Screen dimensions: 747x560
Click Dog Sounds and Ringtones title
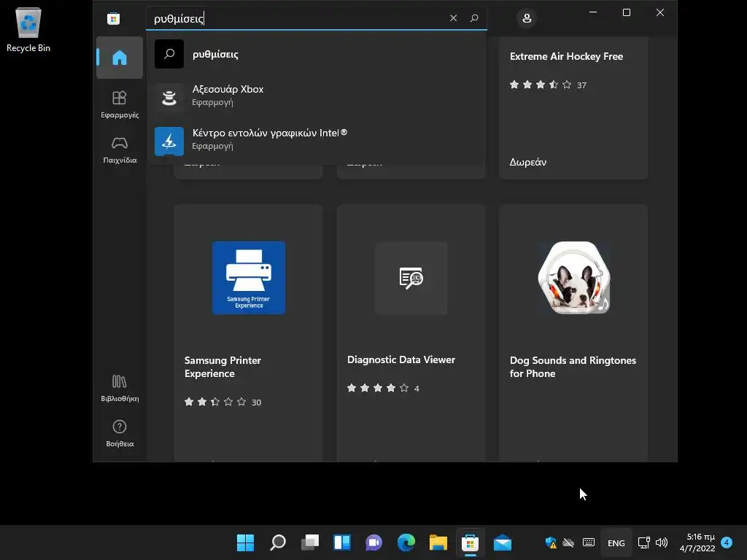(573, 367)
